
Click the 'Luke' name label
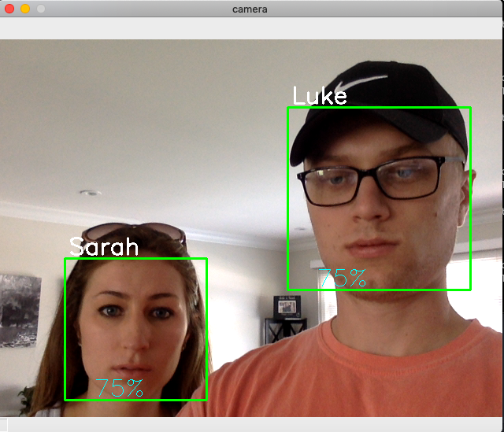pos(320,96)
